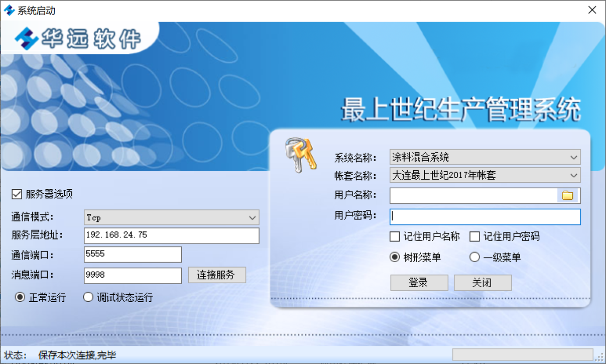Enable 记住用户名称 checkbox

[x=395, y=236]
